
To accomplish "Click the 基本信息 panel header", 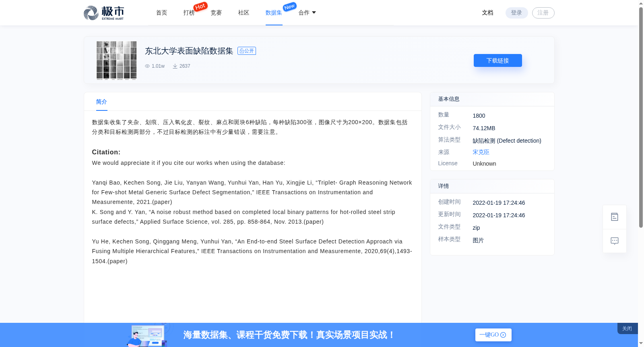I will click(x=492, y=99).
